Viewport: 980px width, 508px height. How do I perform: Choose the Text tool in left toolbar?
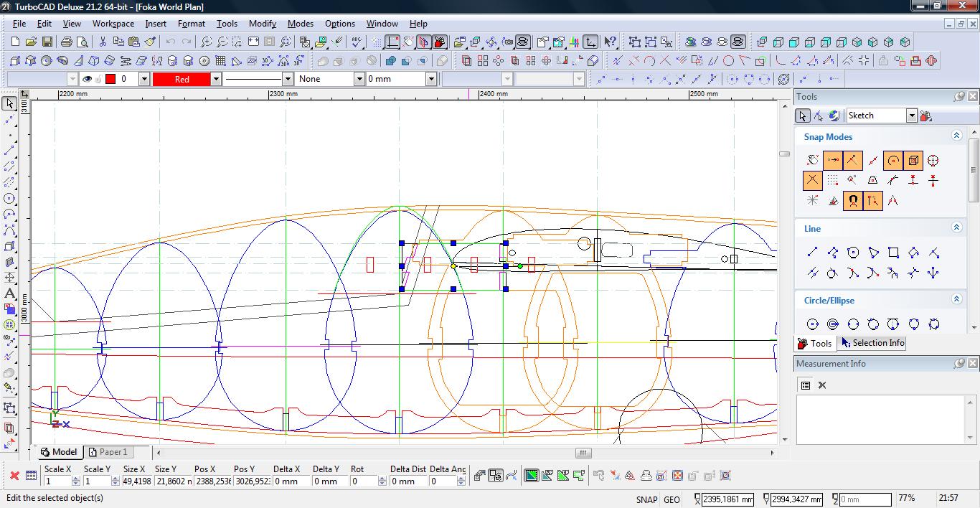[x=9, y=293]
